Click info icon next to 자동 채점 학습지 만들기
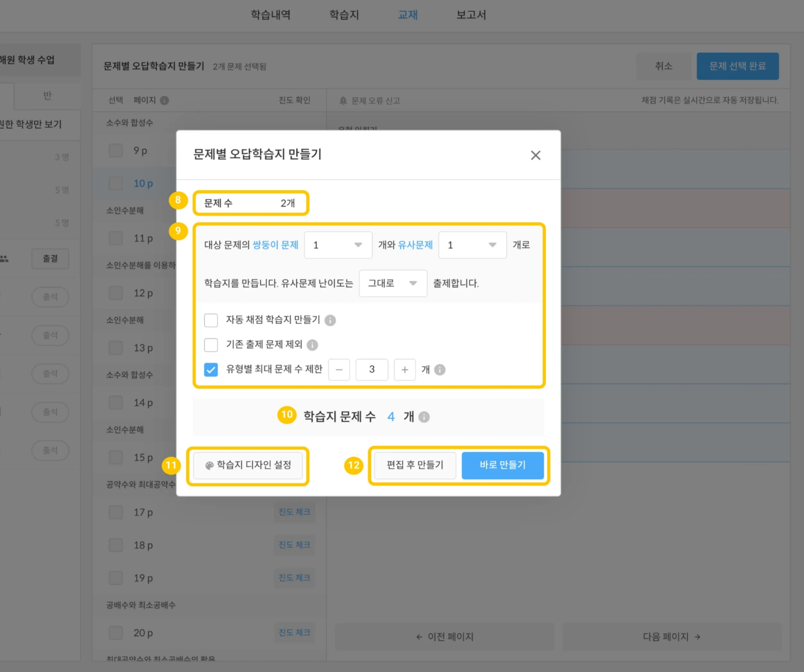Screen dimensions: 804x672 [330, 321]
